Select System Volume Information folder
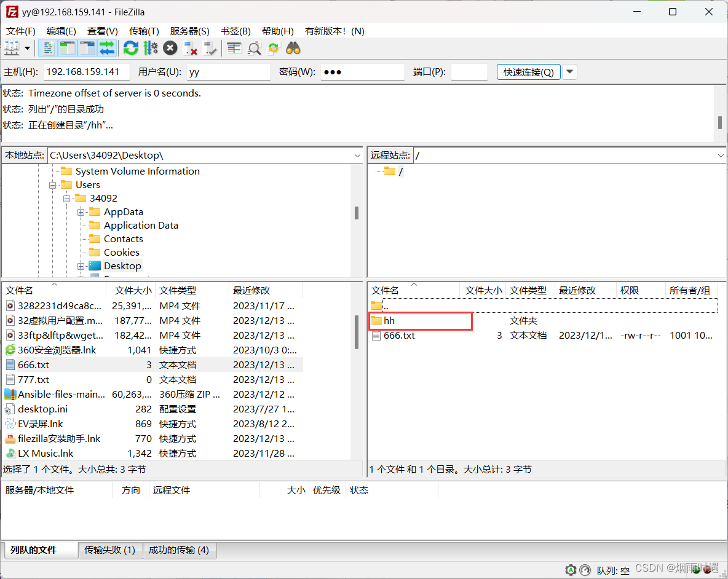The width and height of the screenshot is (728, 579). [138, 171]
